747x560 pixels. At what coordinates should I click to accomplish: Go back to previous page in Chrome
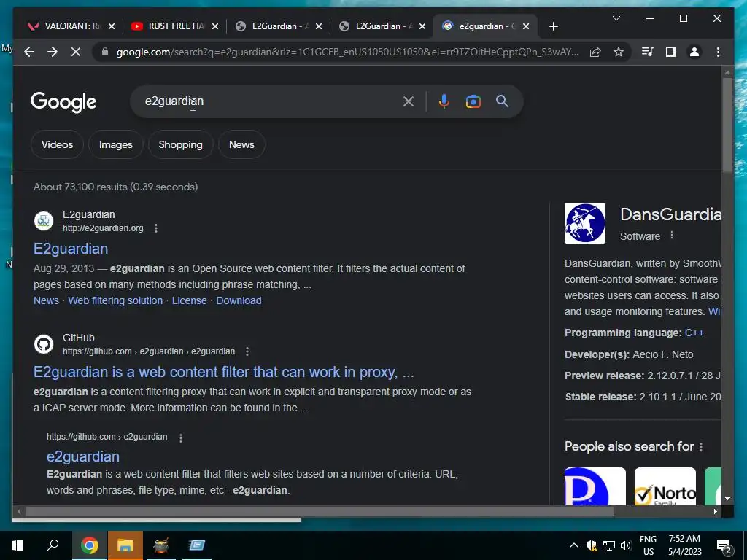coord(29,52)
